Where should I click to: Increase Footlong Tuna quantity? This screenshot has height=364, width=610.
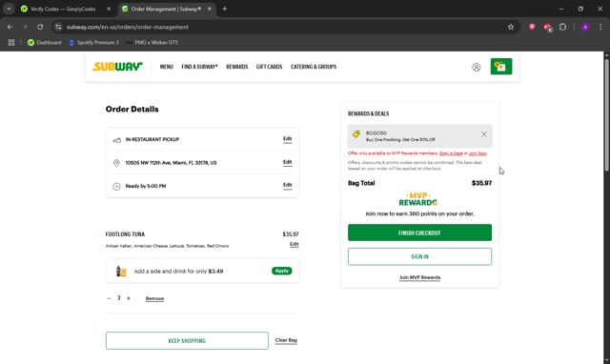tap(129, 298)
